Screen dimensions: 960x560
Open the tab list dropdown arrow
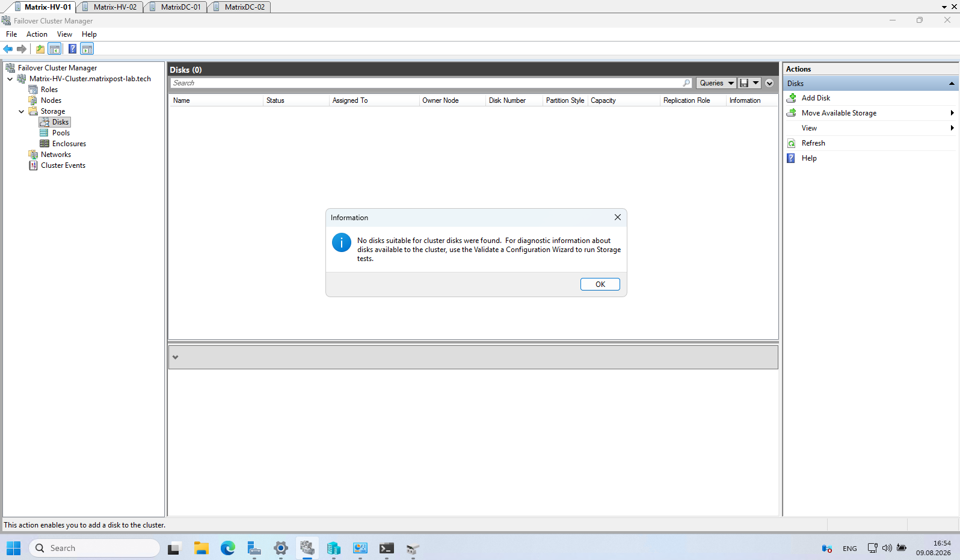(944, 7)
